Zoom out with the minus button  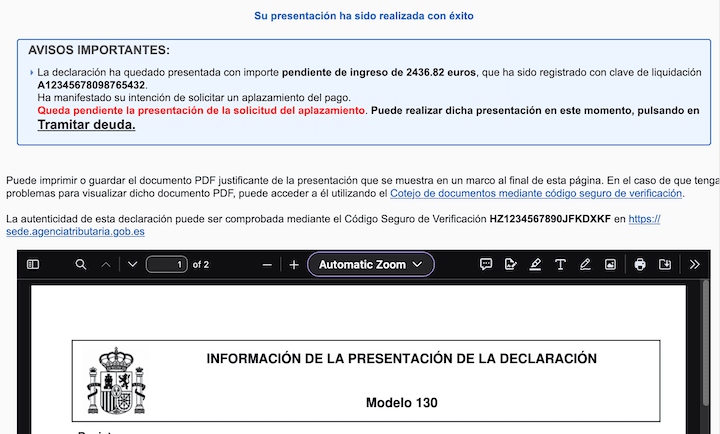coord(267,265)
